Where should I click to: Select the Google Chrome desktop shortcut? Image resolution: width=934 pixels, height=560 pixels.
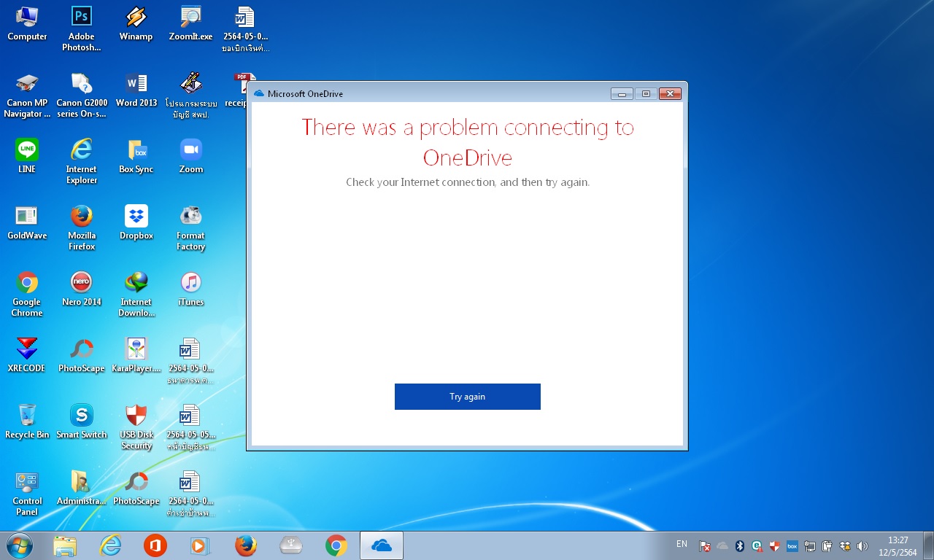[27, 295]
